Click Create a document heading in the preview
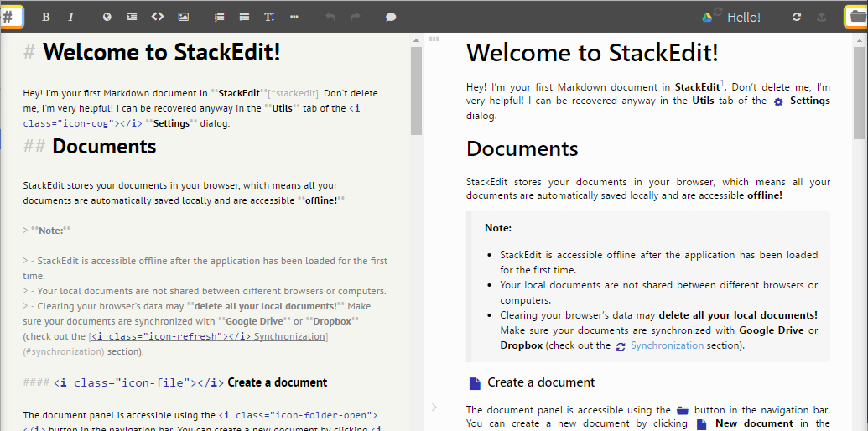 tap(541, 382)
